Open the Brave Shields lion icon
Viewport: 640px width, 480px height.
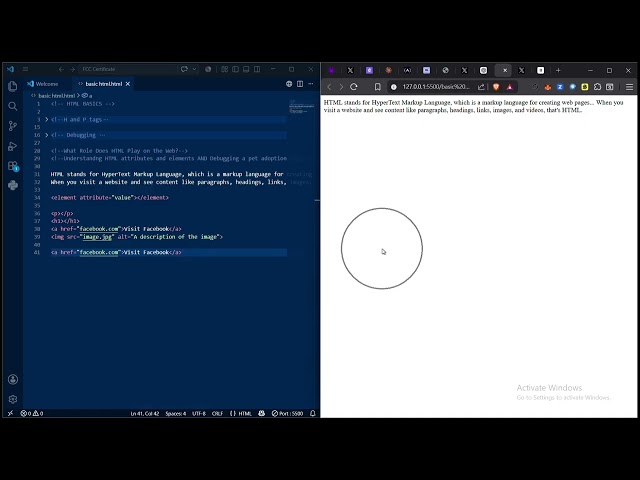pyautogui.click(x=496, y=87)
